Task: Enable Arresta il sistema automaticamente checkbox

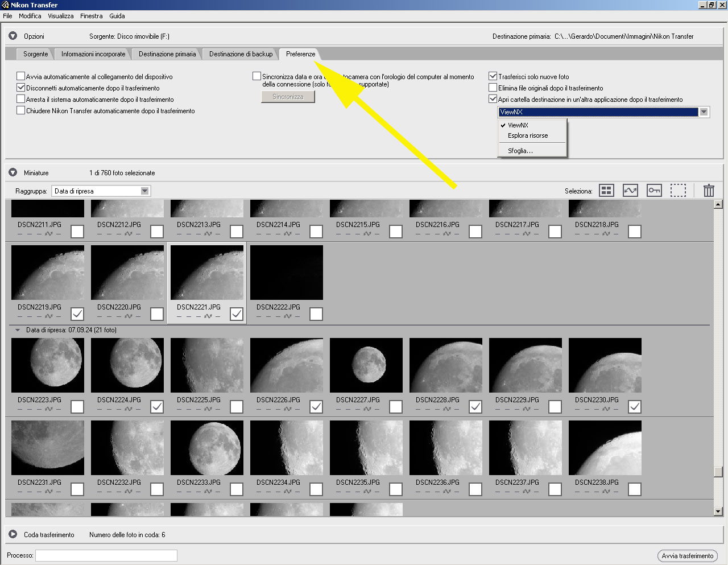Action: click(21, 99)
